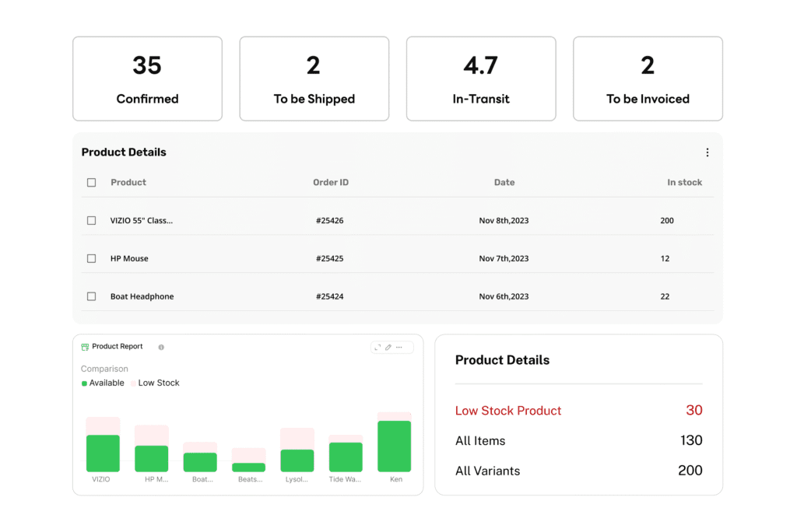
Task: Select the Confirmed stat card
Action: click(x=147, y=78)
